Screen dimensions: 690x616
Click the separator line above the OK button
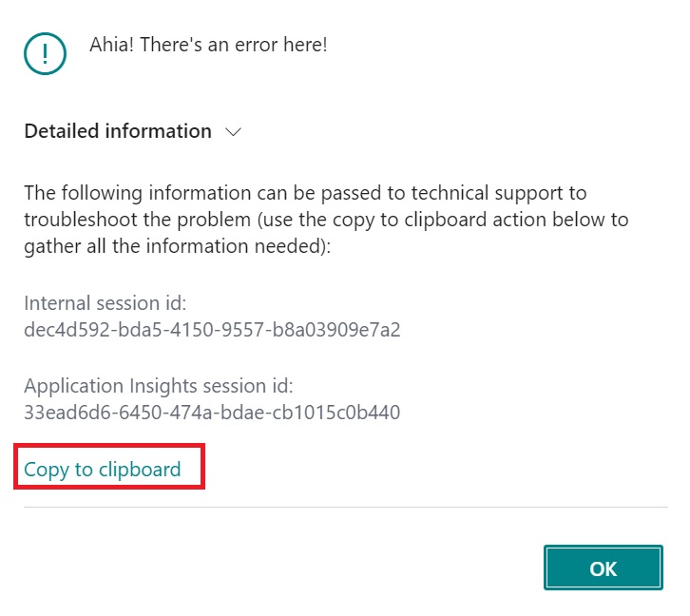coord(345,507)
